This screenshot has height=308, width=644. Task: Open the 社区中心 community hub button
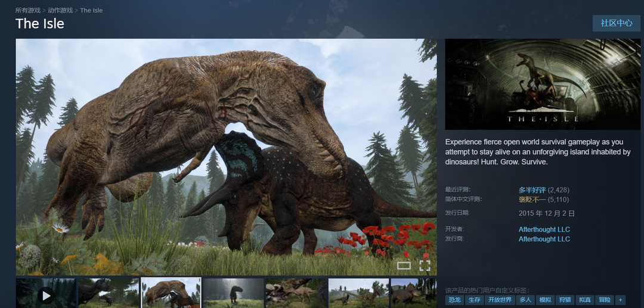pyautogui.click(x=616, y=23)
